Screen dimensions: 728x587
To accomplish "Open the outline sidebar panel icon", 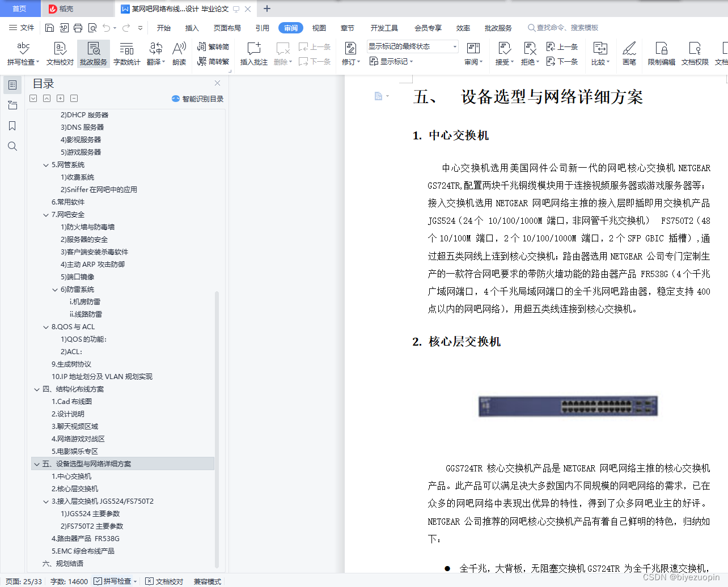I will click(12, 85).
